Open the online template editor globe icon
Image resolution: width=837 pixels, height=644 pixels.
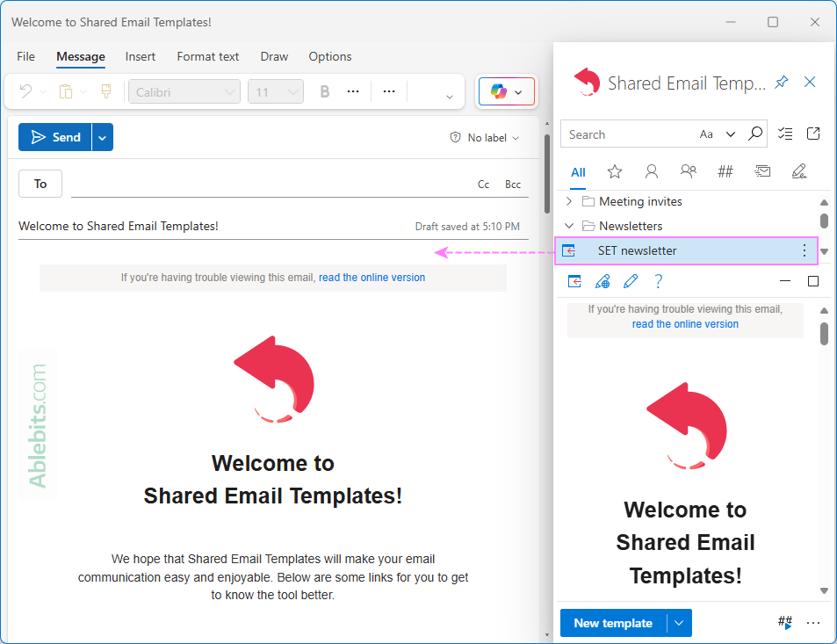[x=602, y=280]
